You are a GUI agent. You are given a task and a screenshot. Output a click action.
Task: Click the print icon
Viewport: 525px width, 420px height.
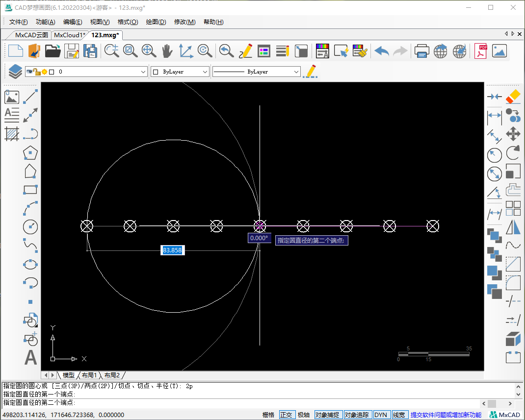(422, 50)
